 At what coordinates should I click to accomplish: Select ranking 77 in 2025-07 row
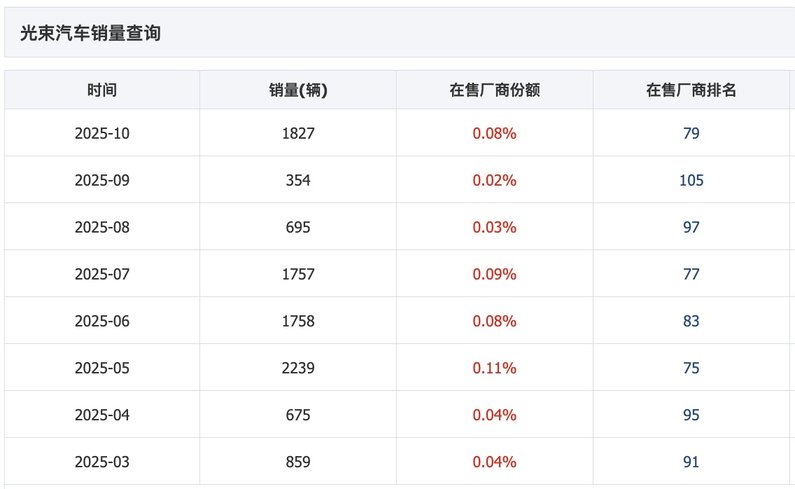691,275
